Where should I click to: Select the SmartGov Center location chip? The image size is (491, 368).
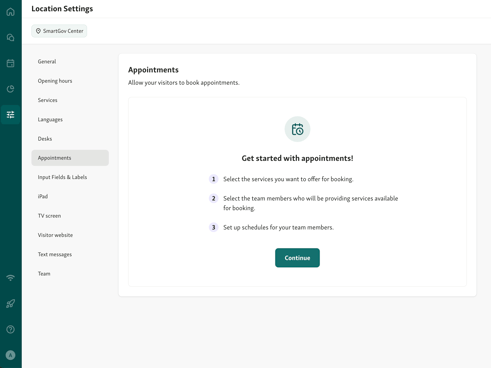[59, 31]
